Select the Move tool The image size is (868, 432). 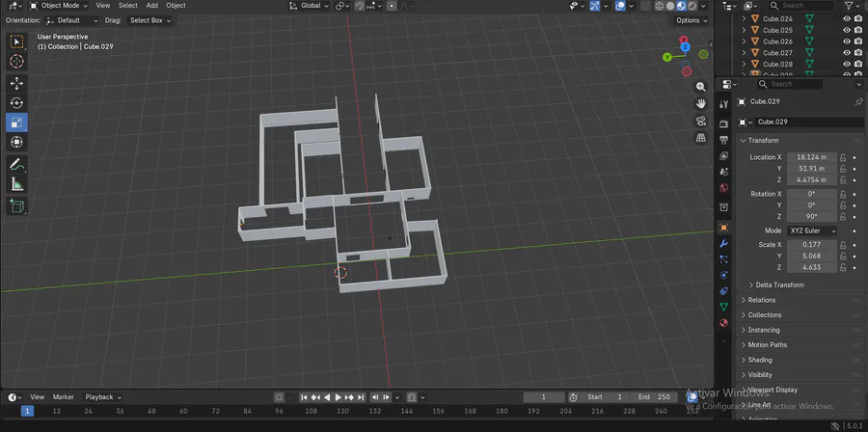[16, 84]
